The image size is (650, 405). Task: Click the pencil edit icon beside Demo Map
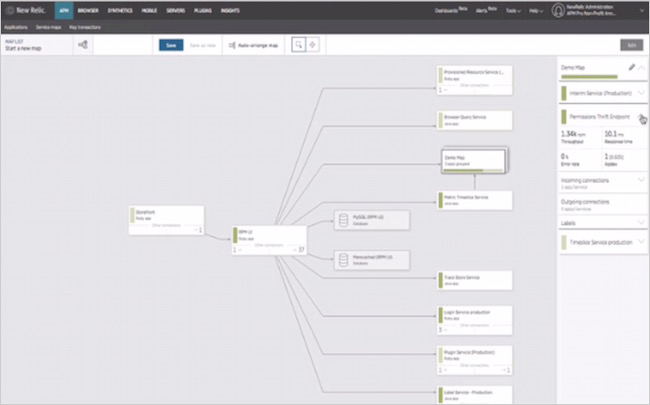click(x=631, y=67)
